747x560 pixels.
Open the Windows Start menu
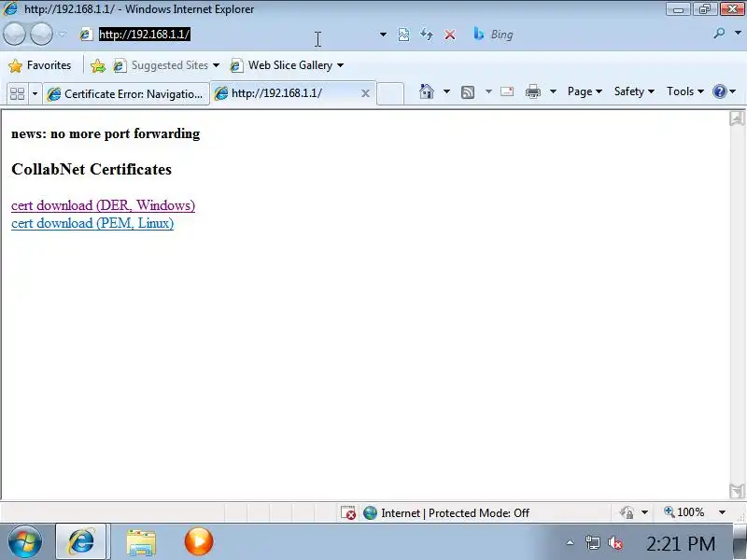pos(25,542)
